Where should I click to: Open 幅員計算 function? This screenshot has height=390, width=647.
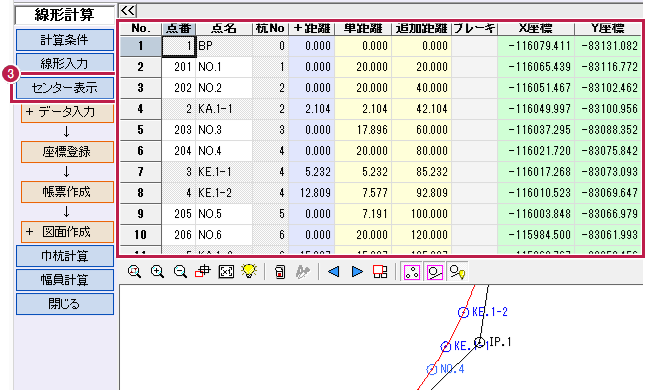point(65,280)
